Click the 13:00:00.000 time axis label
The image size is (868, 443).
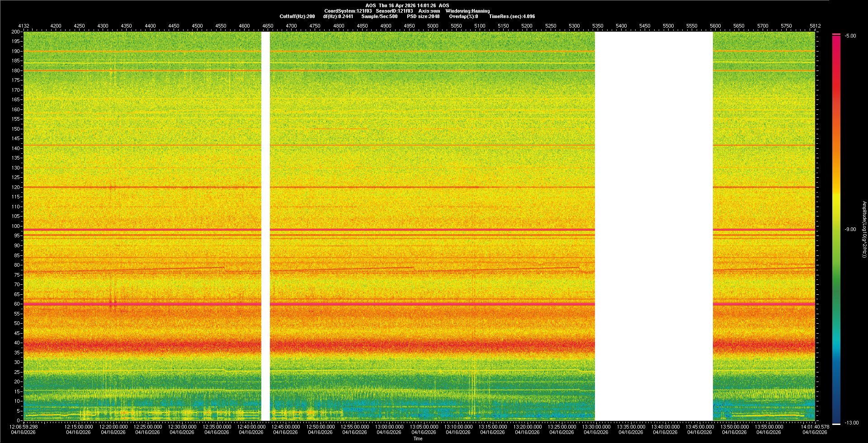389,426
